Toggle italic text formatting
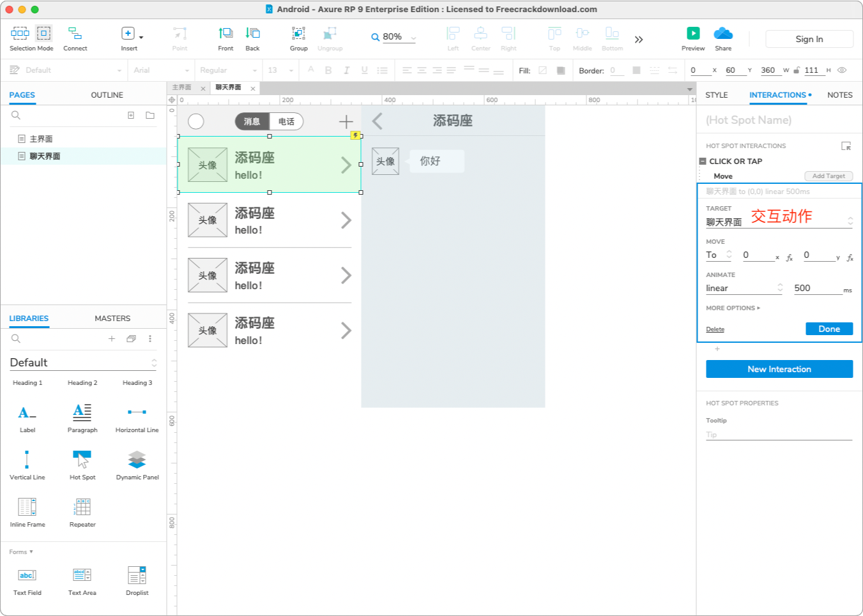This screenshot has height=616, width=863. coord(346,70)
